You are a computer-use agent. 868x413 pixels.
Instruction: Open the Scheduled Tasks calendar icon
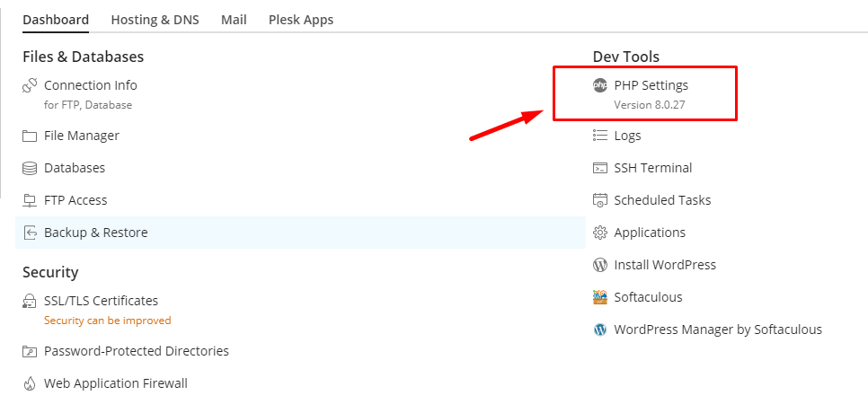tap(600, 200)
